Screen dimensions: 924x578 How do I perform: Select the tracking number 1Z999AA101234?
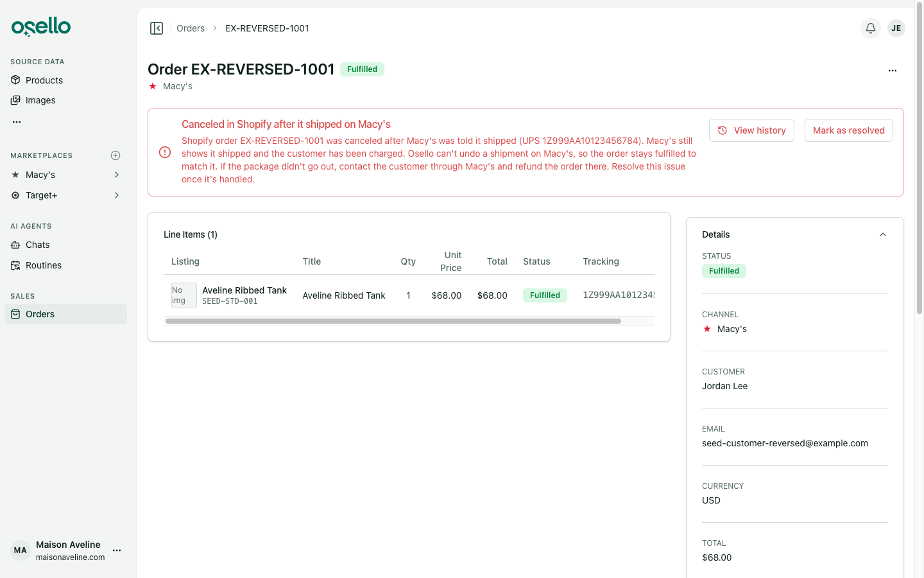(619, 295)
